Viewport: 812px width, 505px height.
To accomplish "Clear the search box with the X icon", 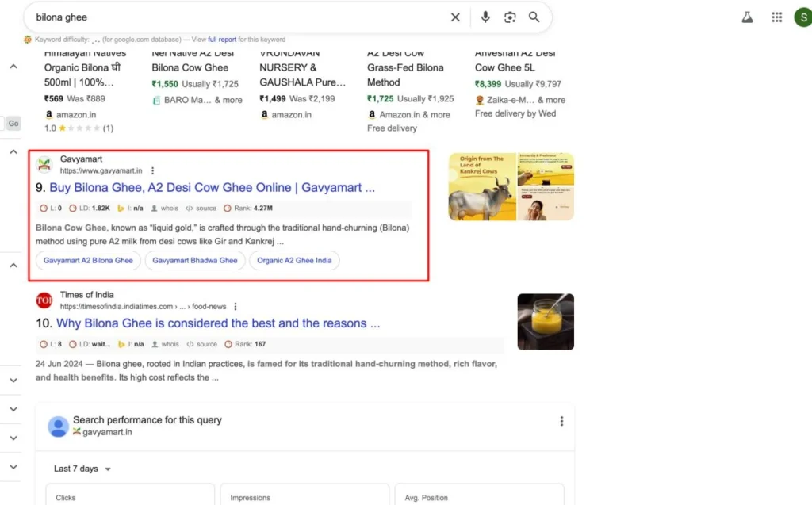I will point(455,17).
